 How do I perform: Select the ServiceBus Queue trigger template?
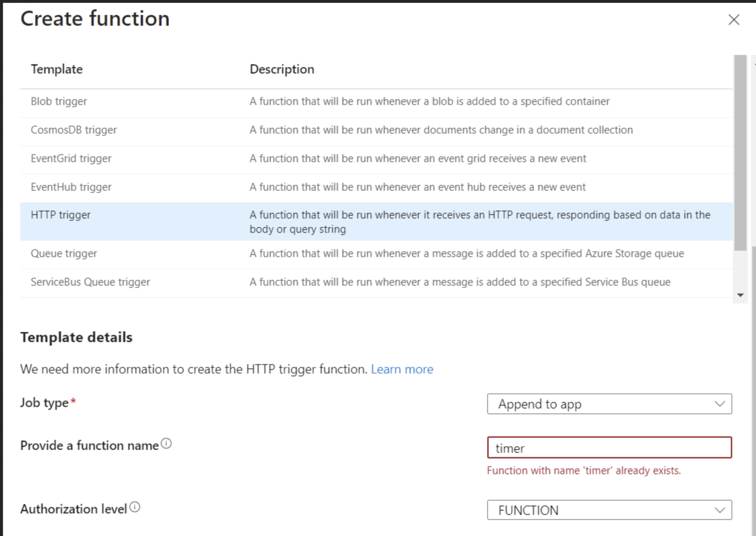90,282
